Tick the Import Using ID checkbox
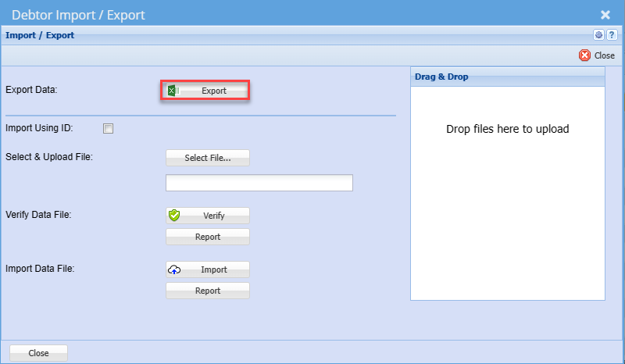This screenshot has height=364, width=625. pos(108,128)
